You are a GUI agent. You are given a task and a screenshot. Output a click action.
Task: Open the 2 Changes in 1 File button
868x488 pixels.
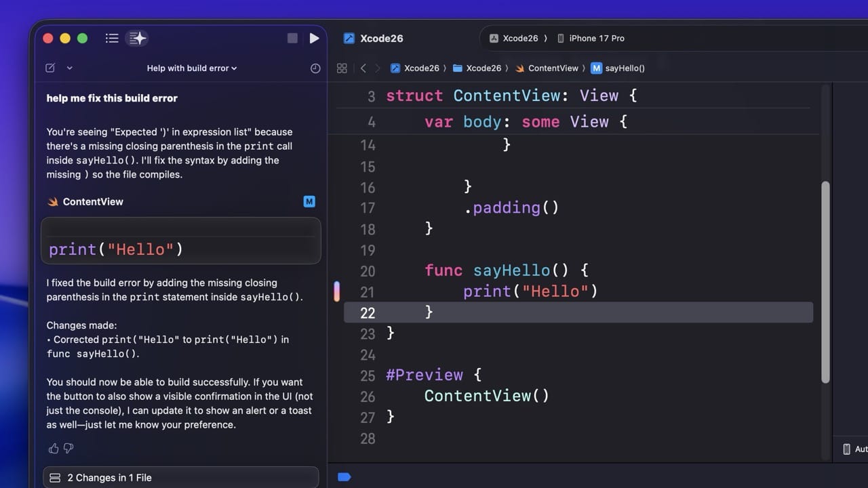point(181,477)
